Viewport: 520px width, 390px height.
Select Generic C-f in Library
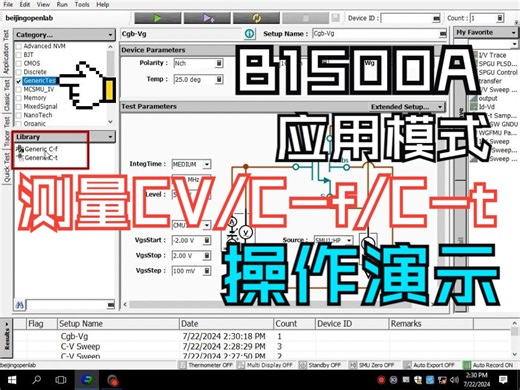(41, 149)
